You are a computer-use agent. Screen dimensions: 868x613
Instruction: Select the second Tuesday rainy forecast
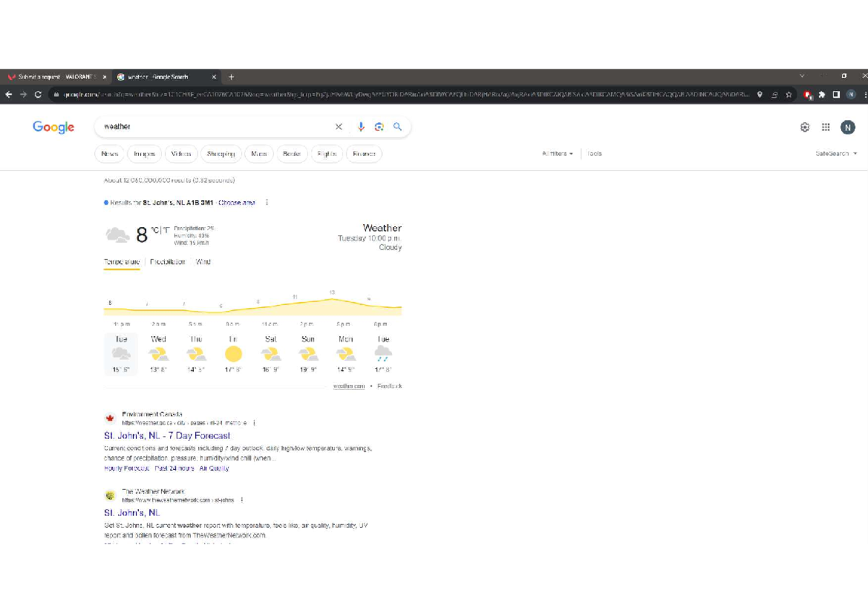[x=383, y=353]
